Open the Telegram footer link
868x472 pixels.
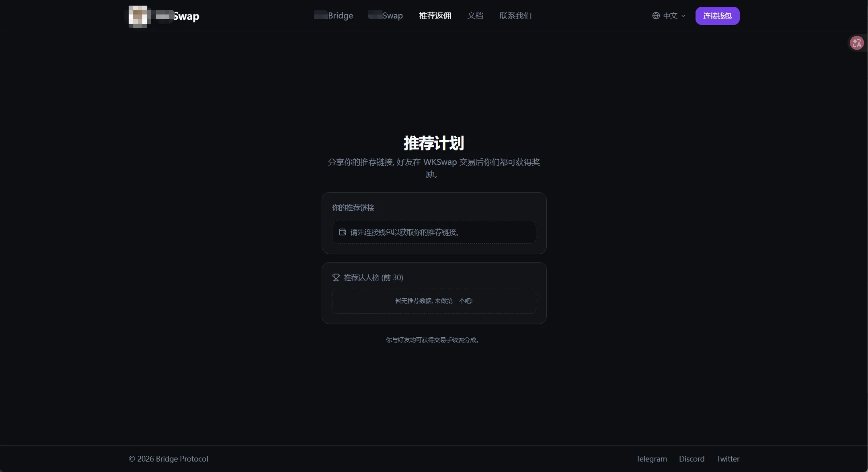[651, 459]
